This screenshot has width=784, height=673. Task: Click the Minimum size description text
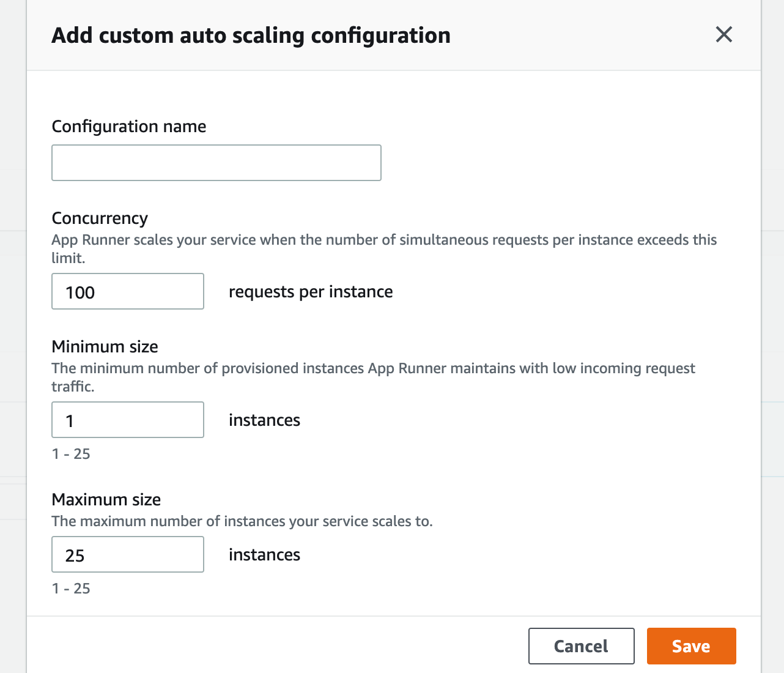coord(373,377)
